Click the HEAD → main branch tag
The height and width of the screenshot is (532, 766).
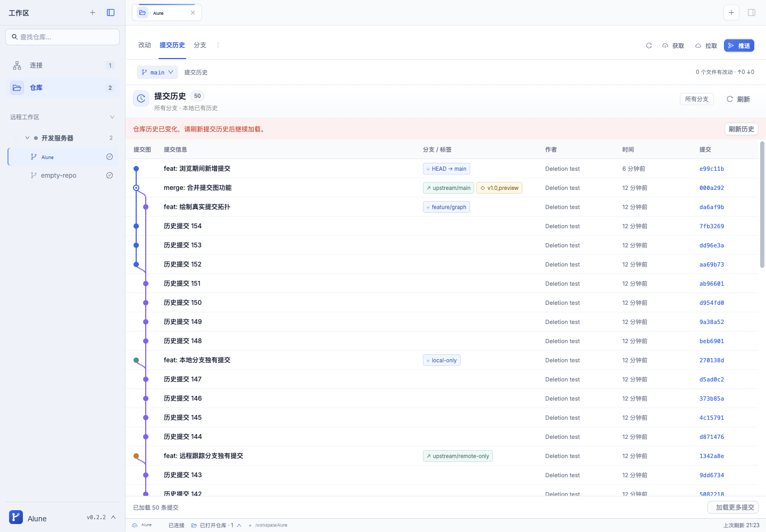tap(446, 169)
